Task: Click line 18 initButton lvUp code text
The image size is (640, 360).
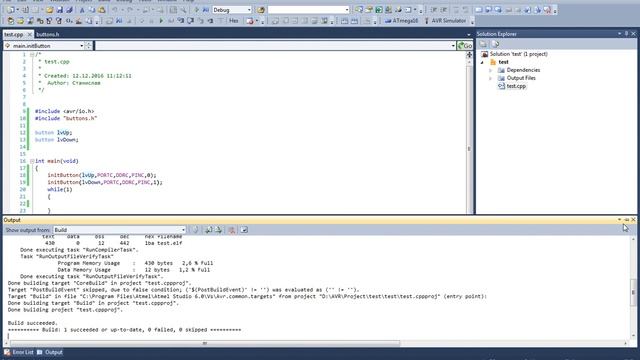Action: [x=102, y=175]
